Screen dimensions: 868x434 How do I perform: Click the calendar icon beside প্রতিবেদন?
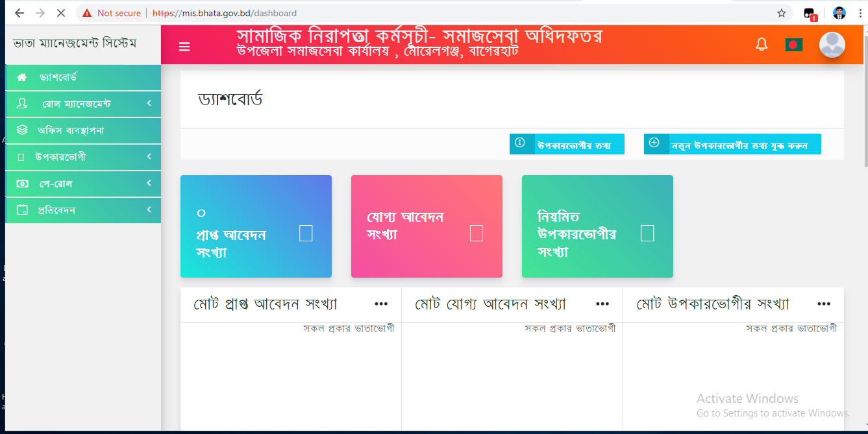22,210
